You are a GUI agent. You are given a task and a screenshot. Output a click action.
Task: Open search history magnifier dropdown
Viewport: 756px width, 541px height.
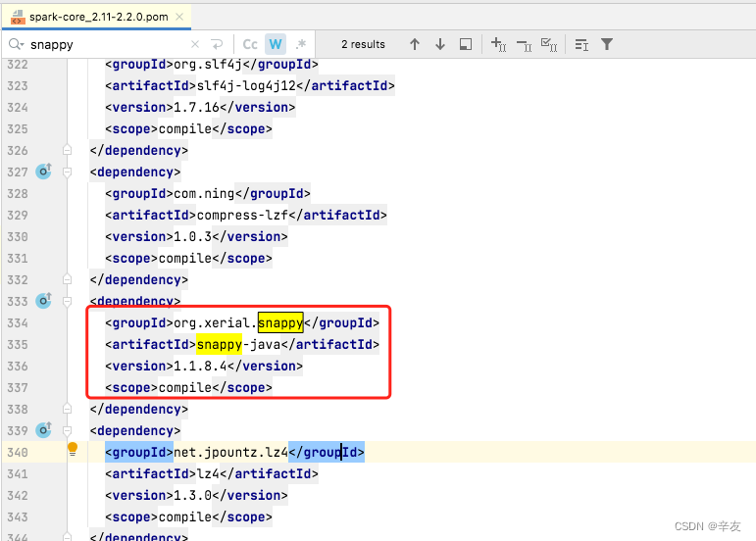pos(16,44)
